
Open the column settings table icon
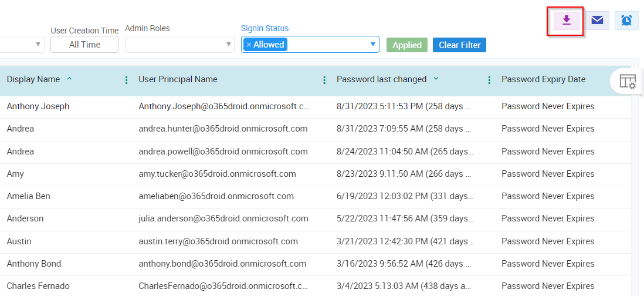627,82
